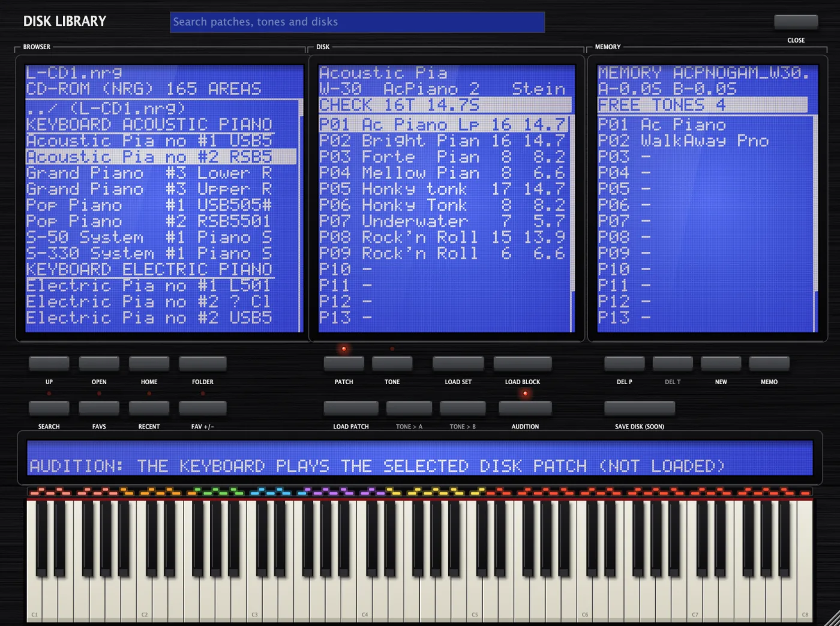Click the NEW memory button

pos(721,364)
